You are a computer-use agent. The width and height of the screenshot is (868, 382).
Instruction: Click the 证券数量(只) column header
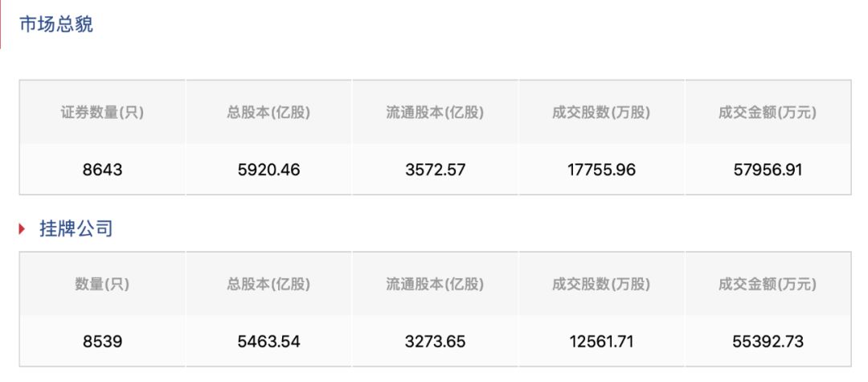[102, 113]
